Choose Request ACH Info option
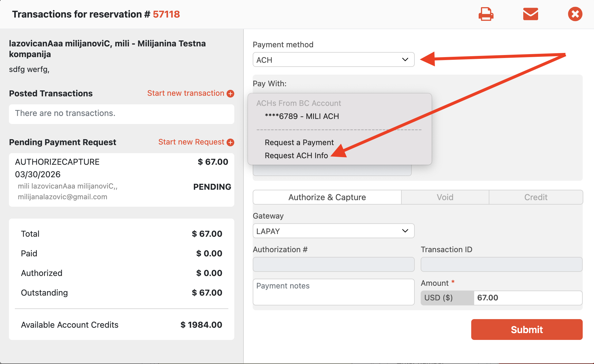This screenshot has height=364, width=594. click(296, 156)
